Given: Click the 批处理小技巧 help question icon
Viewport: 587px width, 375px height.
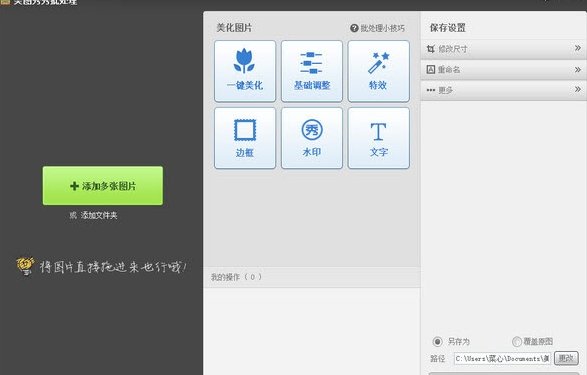Looking at the screenshot, I should (x=354, y=28).
